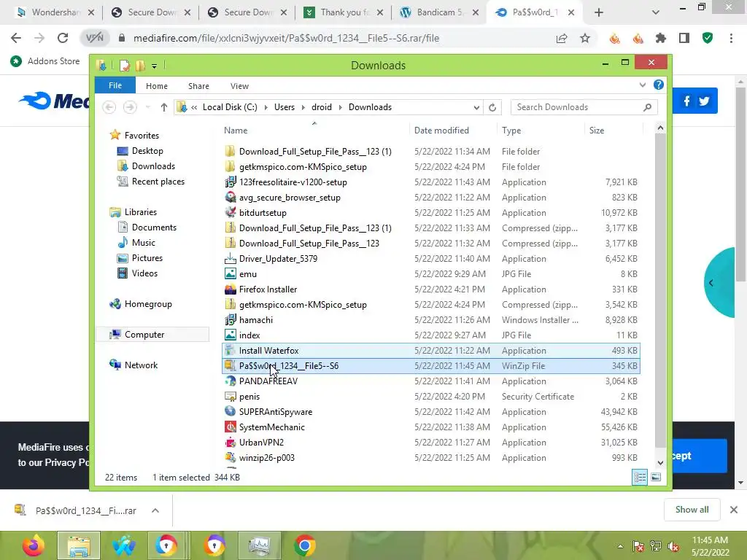Click the clock showing 11:45 AM

[x=710, y=540]
